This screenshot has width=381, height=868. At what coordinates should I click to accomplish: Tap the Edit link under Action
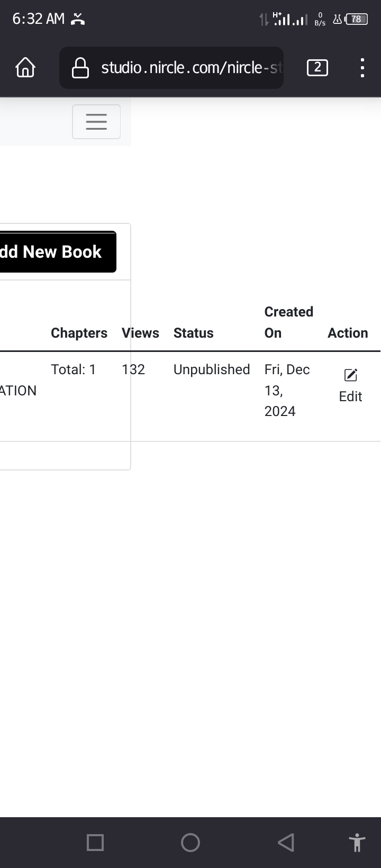[x=350, y=396]
